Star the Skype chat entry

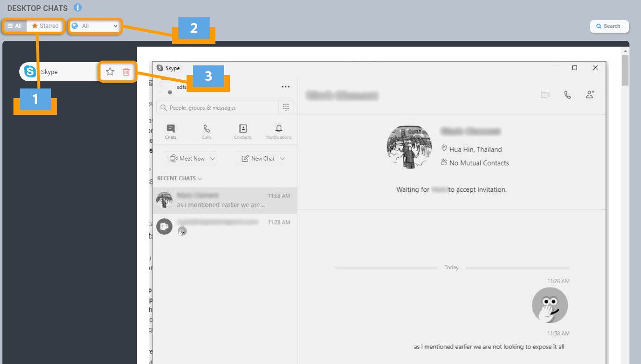pyautogui.click(x=110, y=72)
